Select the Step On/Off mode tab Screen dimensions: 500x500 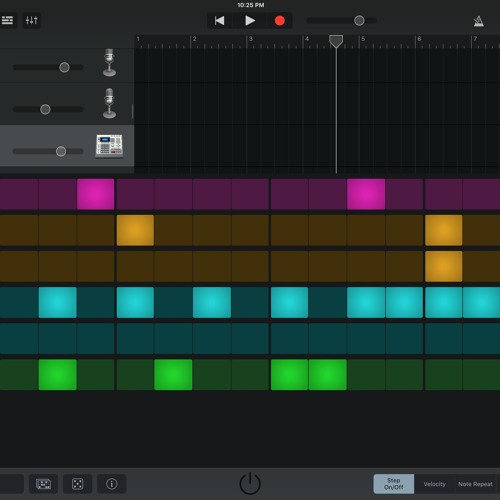(x=394, y=484)
